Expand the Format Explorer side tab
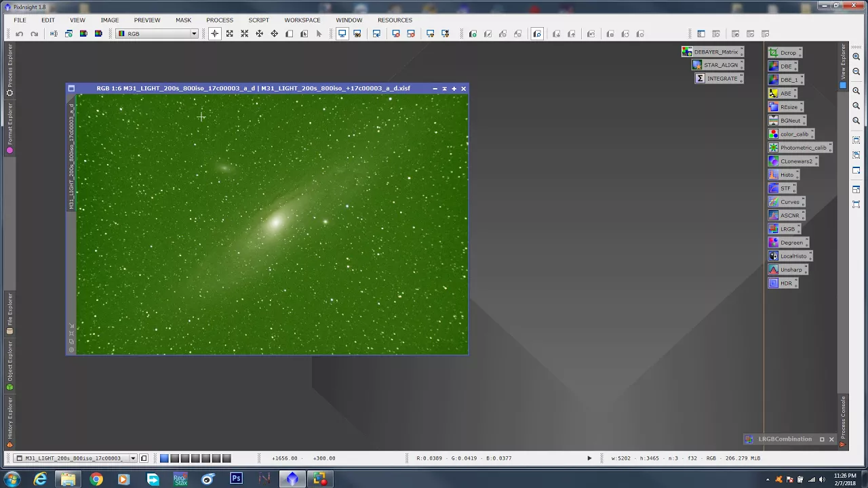Image resolution: width=868 pixels, height=488 pixels. tap(9, 129)
